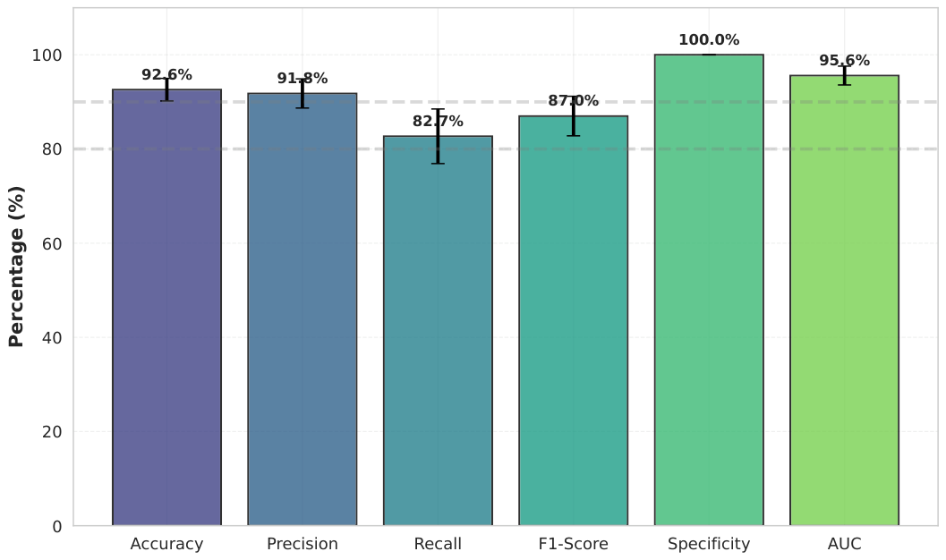Click the Percentage (%) axis title
Image resolution: width=946 pixels, height=560 pixels.
[16, 267]
